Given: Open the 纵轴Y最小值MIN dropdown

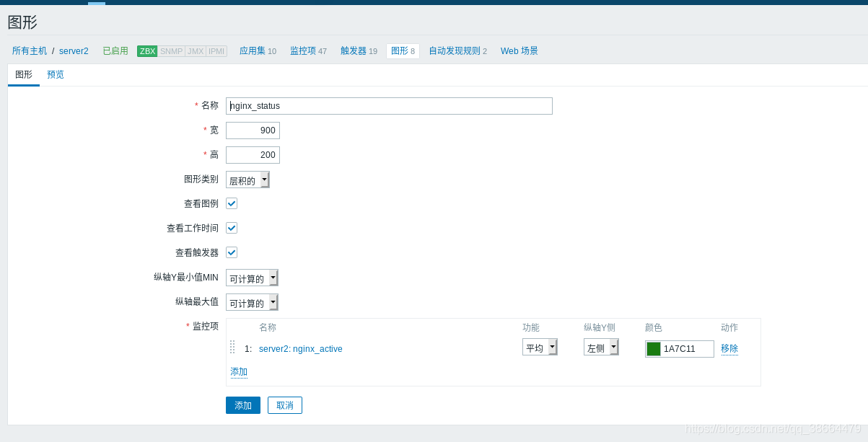Looking at the screenshot, I should (252, 278).
